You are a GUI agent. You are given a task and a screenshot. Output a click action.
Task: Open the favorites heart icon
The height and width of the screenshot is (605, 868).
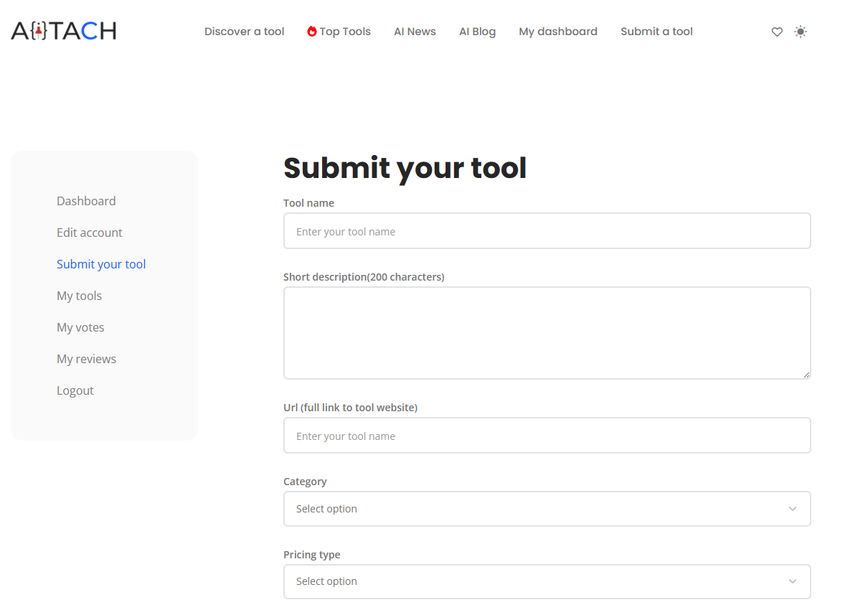pos(777,32)
